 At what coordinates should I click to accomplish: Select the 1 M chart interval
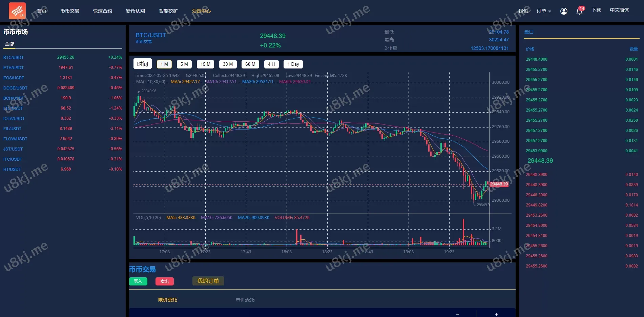(164, 64)
